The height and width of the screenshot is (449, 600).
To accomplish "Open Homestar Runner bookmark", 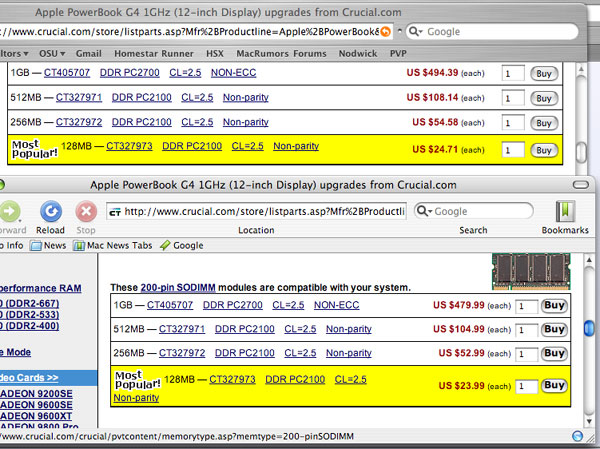I will (x=154, y=54).
